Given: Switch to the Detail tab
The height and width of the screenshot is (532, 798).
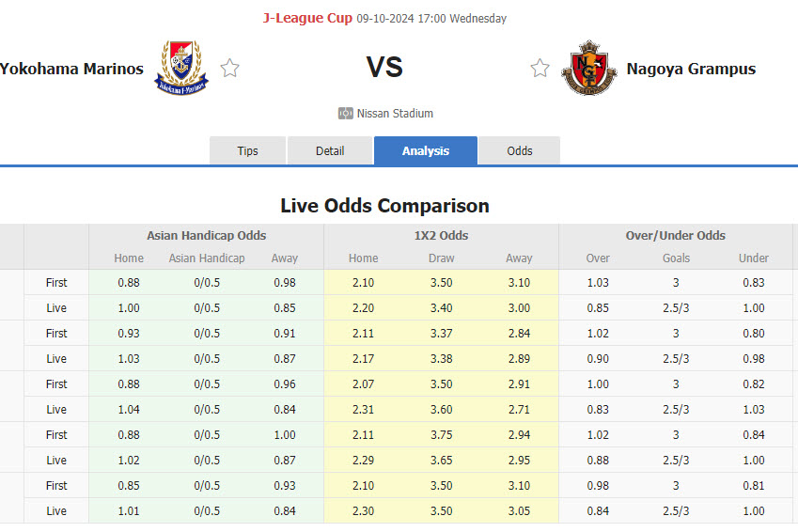Looking at the screenshot, I should pyautogui.click(x=330, y=150).
